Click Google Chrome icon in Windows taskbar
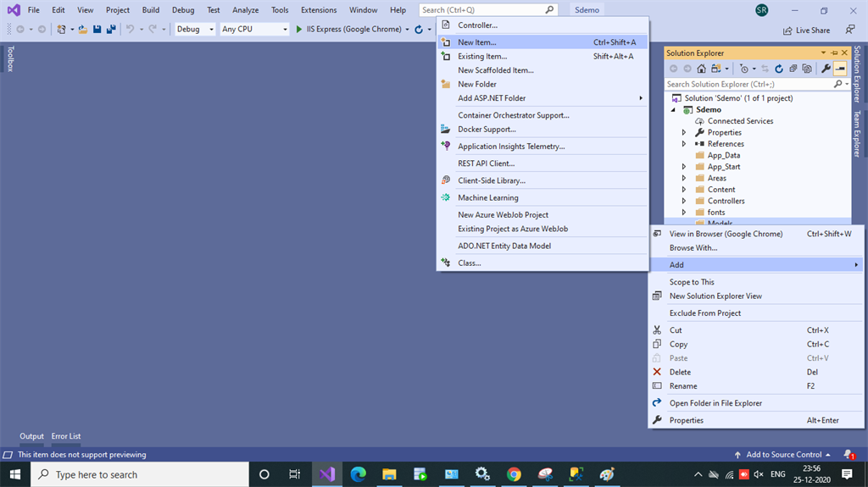This screenshot has width=868, height=487. coord(514,474)
